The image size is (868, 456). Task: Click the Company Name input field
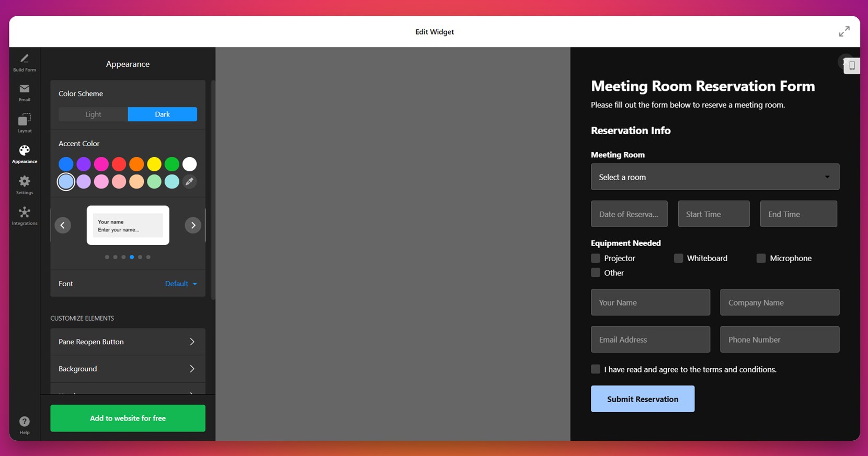click(780, 302)
